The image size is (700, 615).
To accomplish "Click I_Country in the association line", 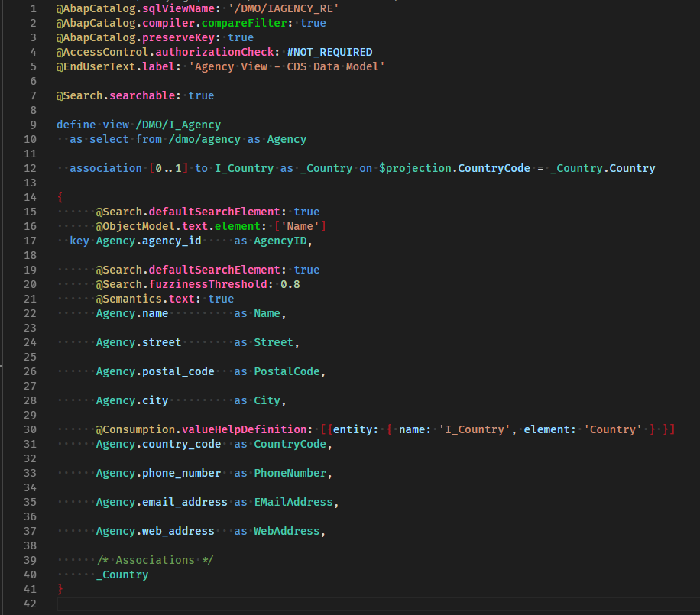I will (245, 168).
